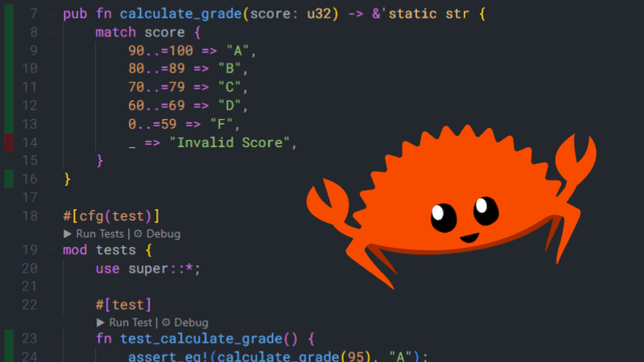Collapse the mod tests block at line 19
Image resolution: width=644 pixels, height=362 pixels.
point(52,250)
